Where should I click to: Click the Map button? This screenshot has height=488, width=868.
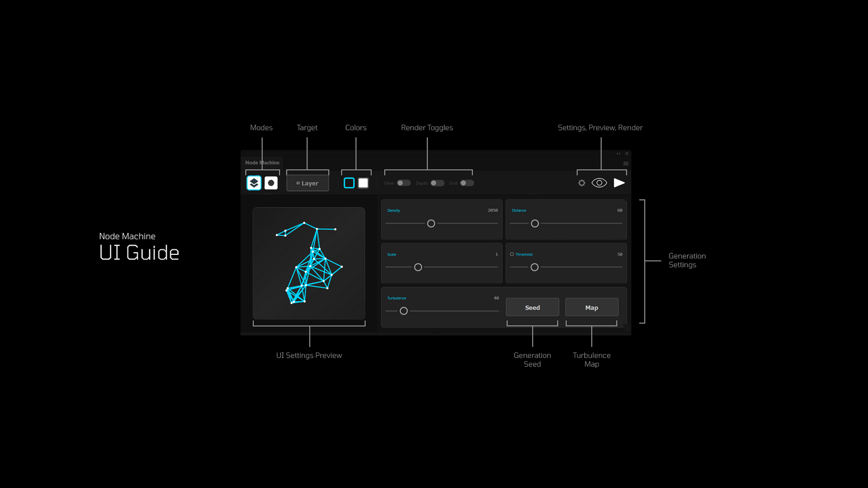(591, 307)
